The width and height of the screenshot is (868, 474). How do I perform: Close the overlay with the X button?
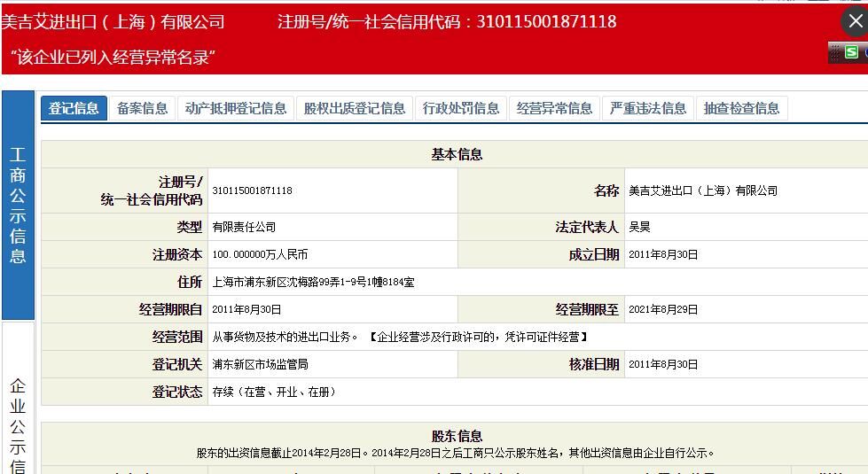pos(855,21)
